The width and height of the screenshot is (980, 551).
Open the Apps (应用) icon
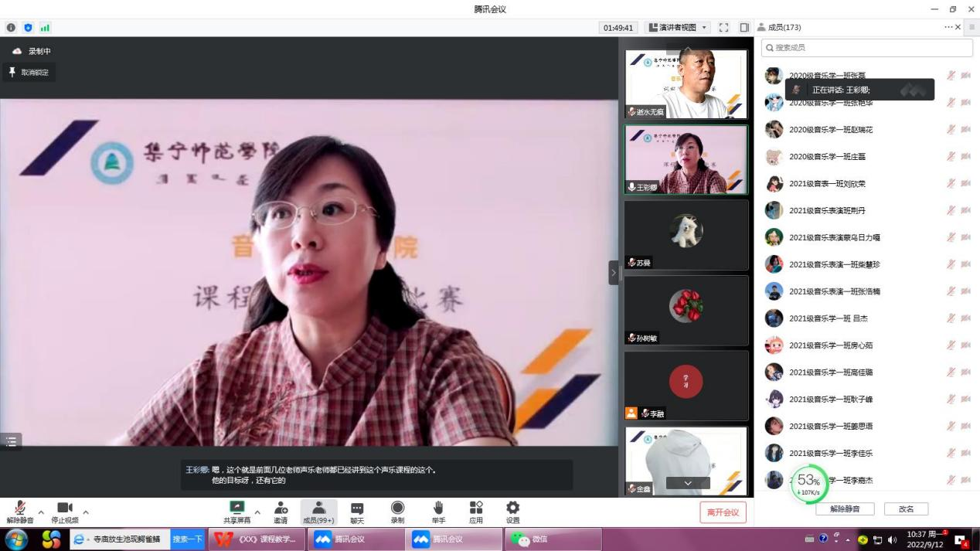pos(476,509)
